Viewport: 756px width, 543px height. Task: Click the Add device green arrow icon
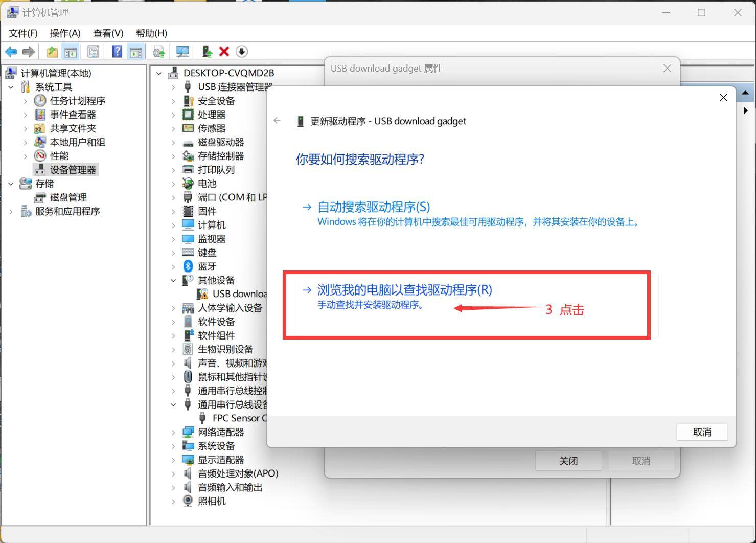[x=207, y=52]
